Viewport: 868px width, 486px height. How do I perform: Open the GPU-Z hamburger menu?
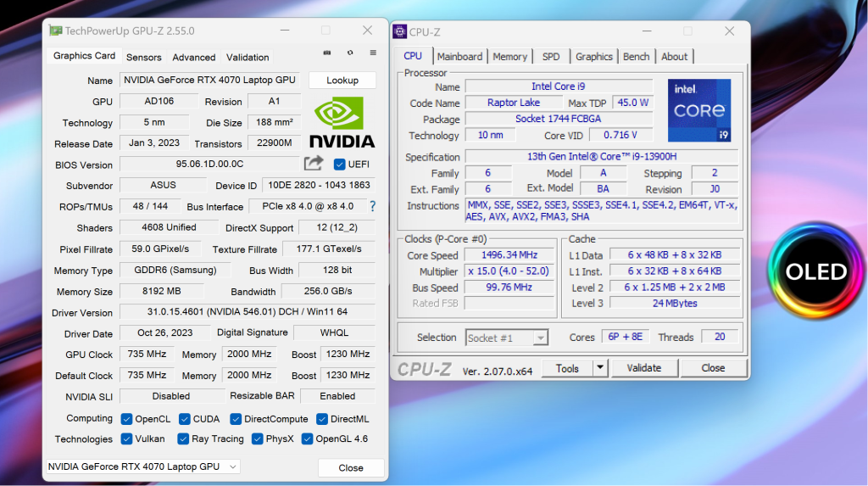(x=373, y=53)
